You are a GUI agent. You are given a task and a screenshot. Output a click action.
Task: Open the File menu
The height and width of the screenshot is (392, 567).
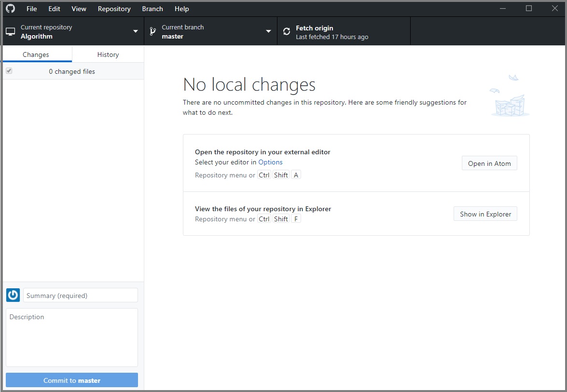[31, 9]
